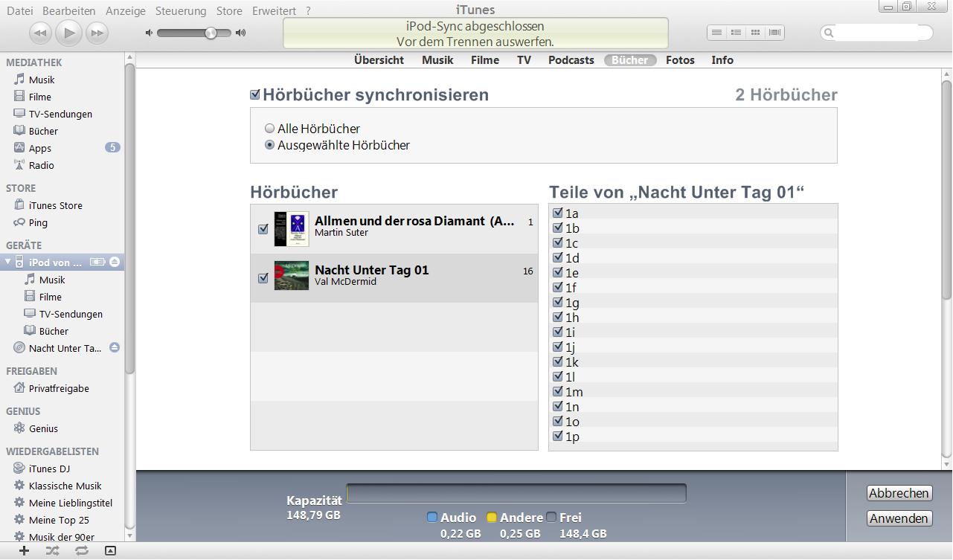Viewport: 953px width, 560px height.
Task: Click the Abbrechen button
Action: point(899,493)
